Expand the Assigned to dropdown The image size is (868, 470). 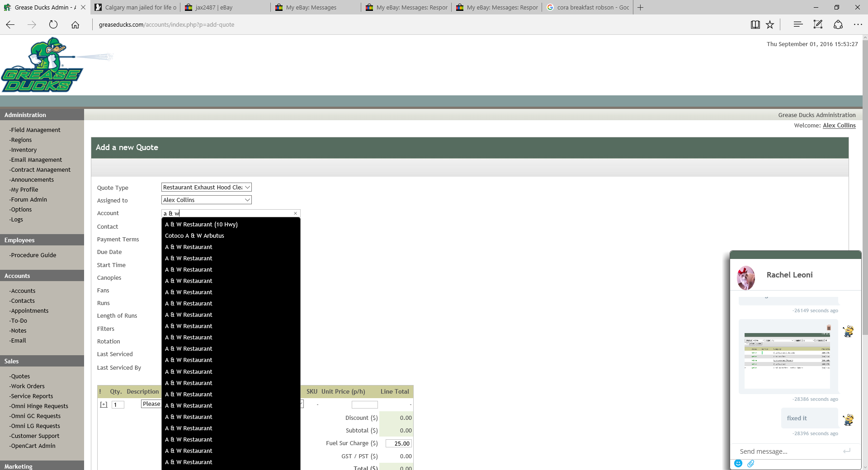point(206,200)
